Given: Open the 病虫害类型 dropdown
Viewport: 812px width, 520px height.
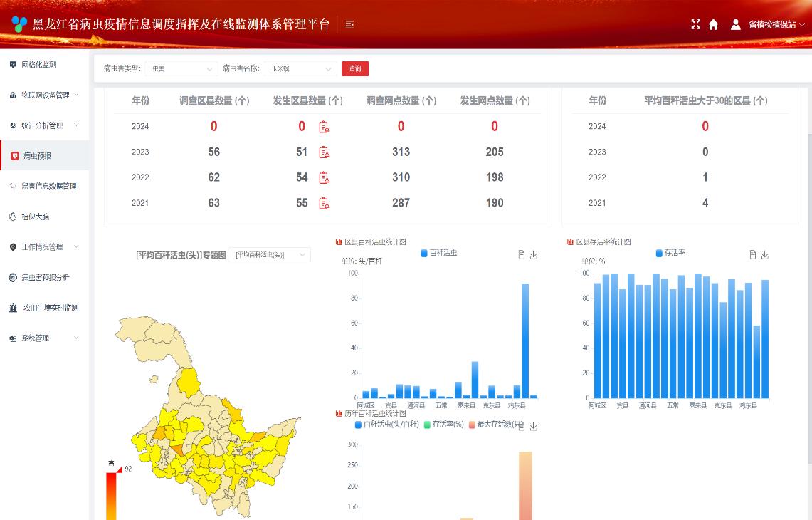Looking at the screenshot, I should point(181,68).
